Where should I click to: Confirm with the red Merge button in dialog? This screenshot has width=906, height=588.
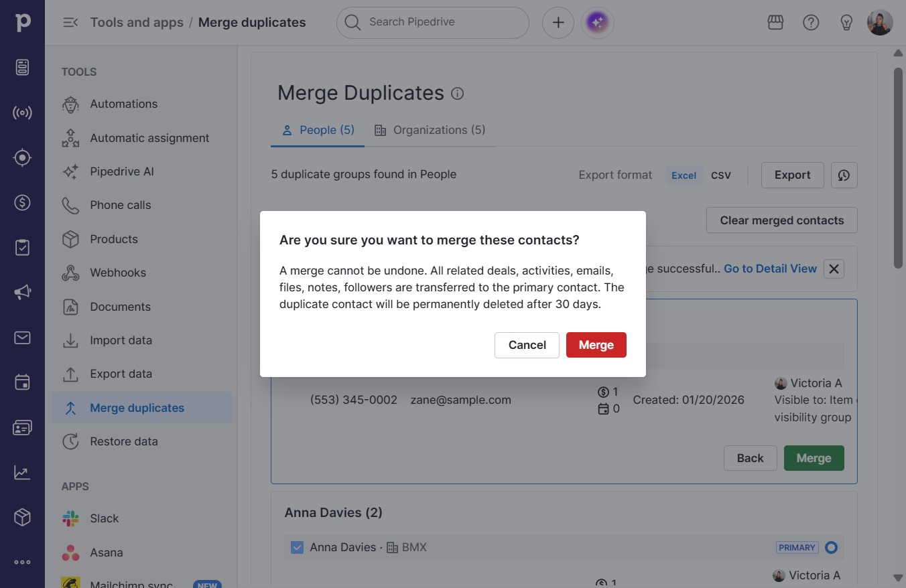pyautogui.click(x=596, y=345)
